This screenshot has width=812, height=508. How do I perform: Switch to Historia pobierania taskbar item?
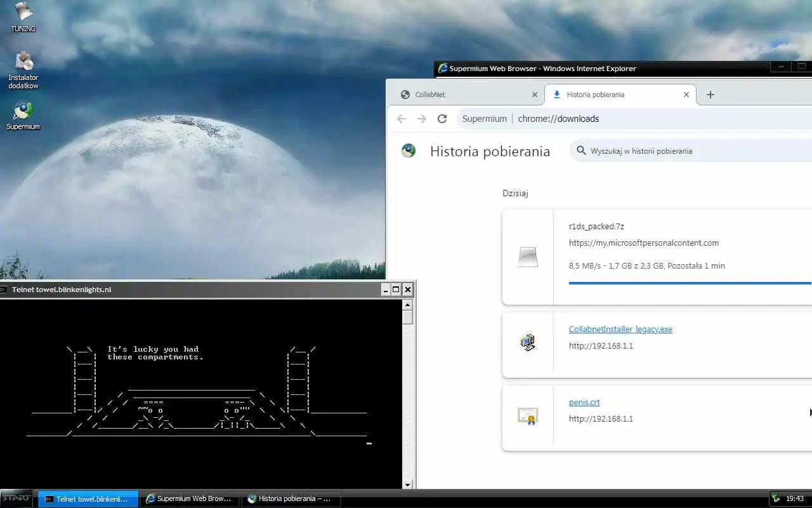[x=291, y=499]
